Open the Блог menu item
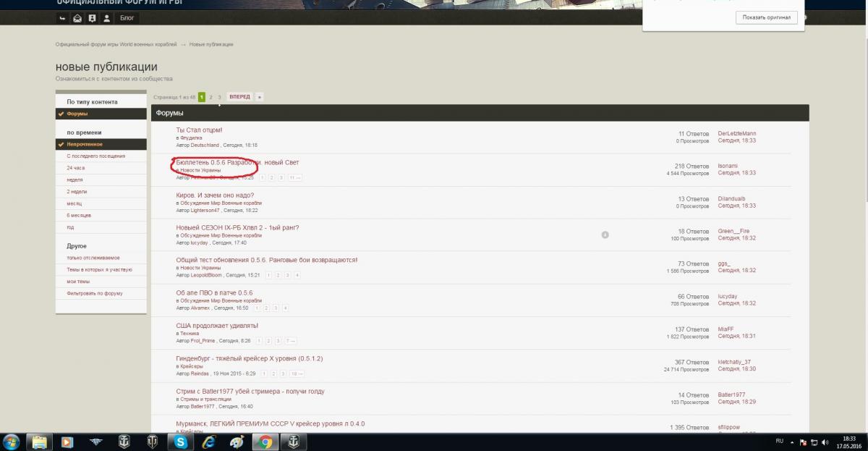This screenshot has height=451, width=868. coord(127,18)
